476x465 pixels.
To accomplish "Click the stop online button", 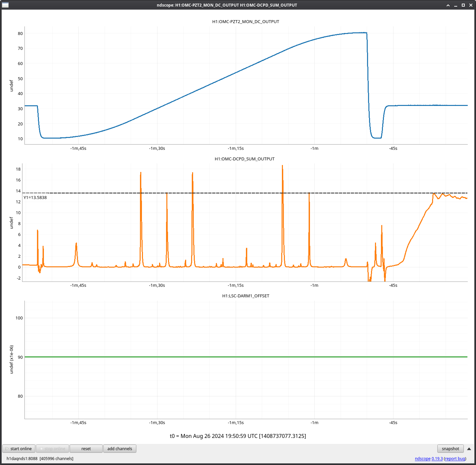I will click(x=52, y=448).
